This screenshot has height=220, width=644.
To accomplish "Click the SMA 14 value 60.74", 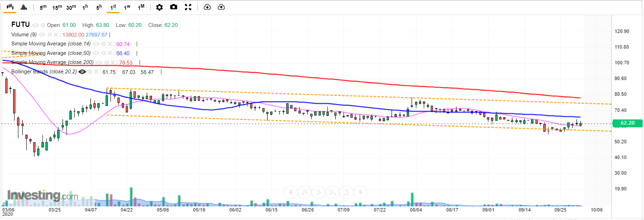I will [123, 44].
